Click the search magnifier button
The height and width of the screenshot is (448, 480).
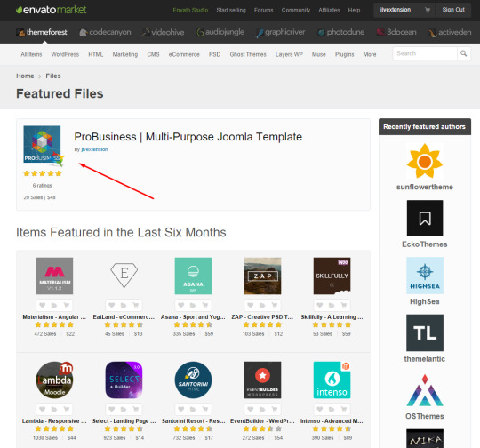click(463, 53)
